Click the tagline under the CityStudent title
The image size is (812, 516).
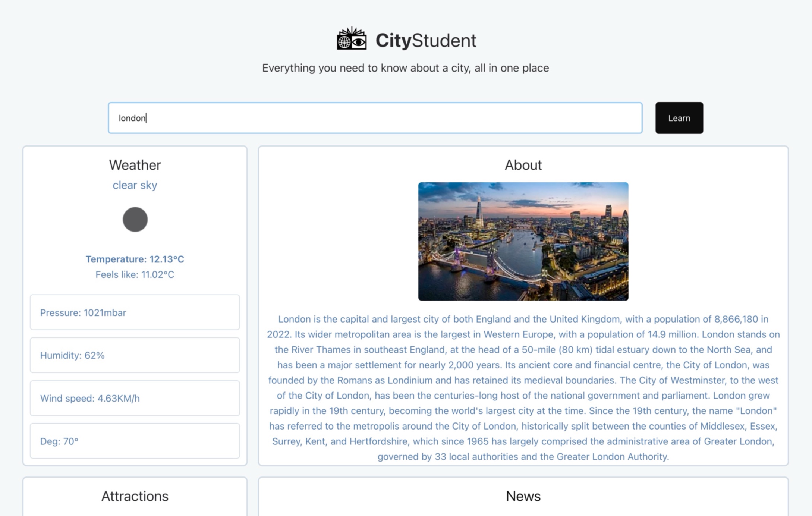405,68
